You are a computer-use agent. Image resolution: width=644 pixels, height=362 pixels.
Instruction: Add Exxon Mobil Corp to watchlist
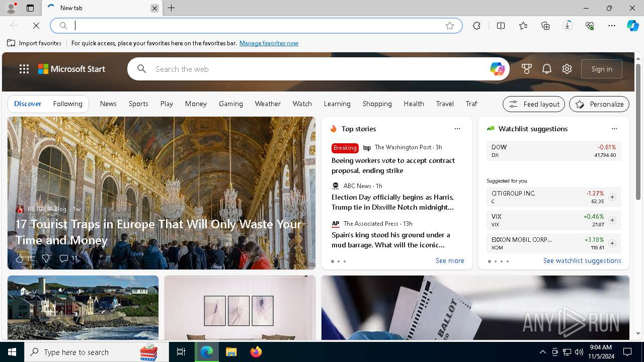click(612, 243)
